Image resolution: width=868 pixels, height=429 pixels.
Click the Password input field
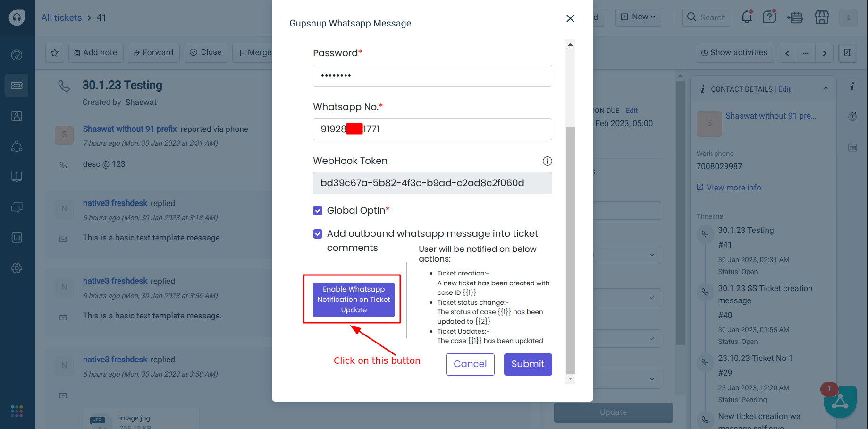click(x=432, y=76)
